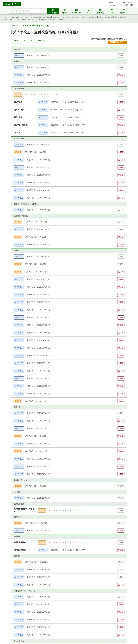Open the My設定 link

112,2
